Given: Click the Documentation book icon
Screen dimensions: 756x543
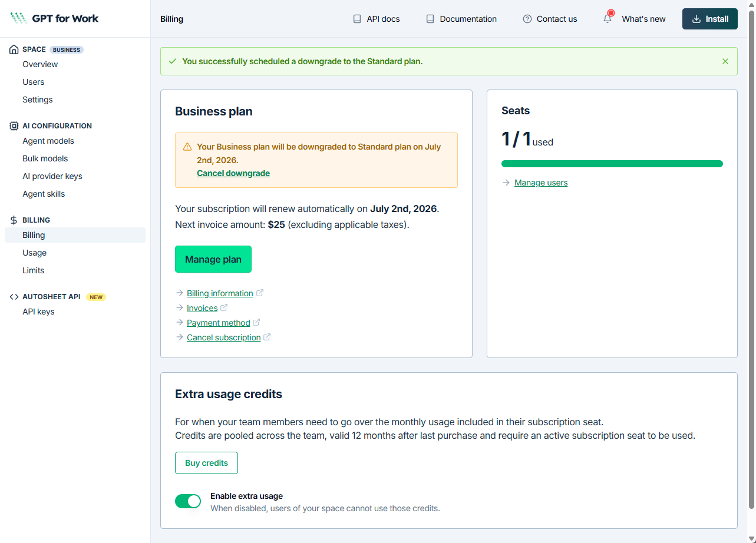Looking at the screenshot, I should 430,19.
